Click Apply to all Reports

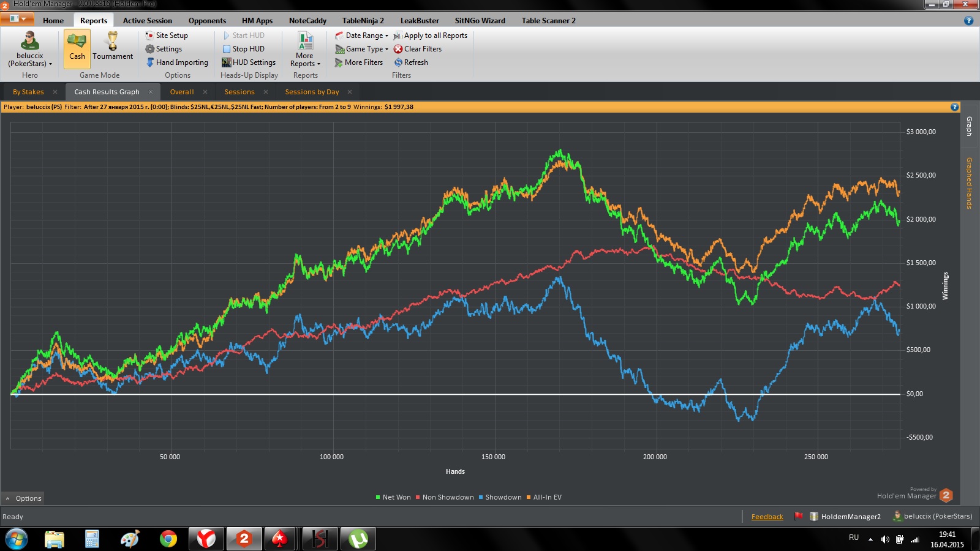[430, 36]
